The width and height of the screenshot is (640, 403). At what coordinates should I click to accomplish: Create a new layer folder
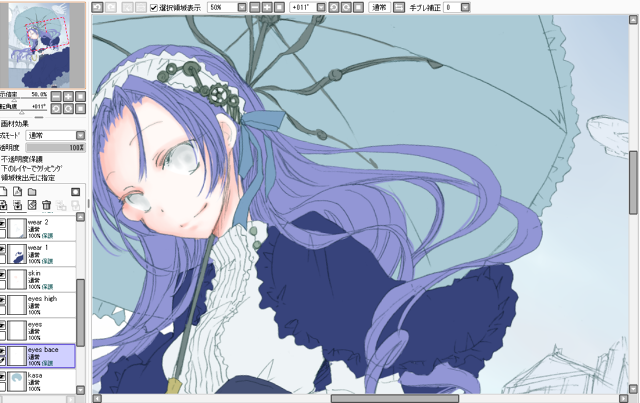(x=32, y=191)
